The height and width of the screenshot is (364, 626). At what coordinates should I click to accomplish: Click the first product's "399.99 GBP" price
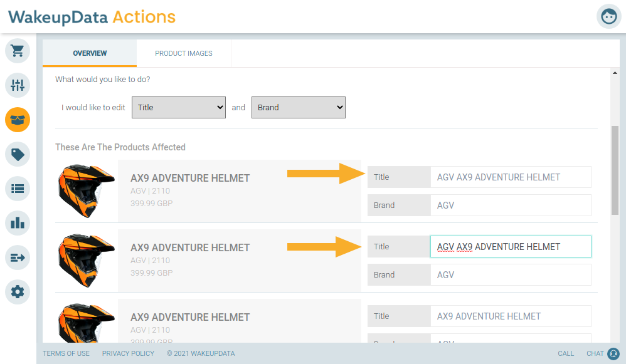(x=151, y=204)
